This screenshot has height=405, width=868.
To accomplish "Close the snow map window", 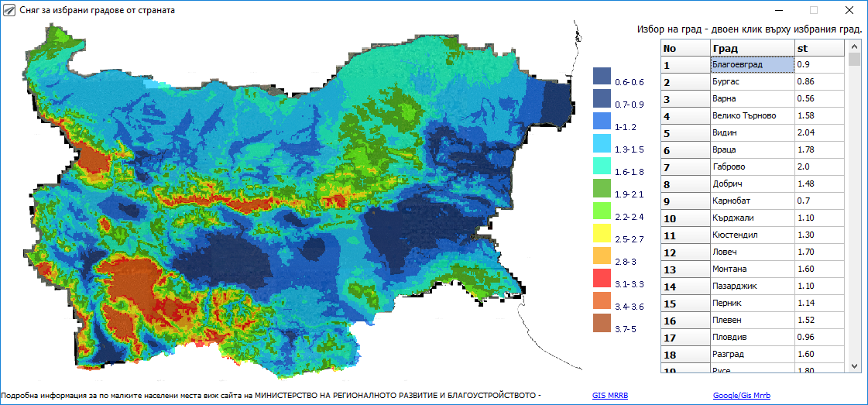I will click(x=849, y=11).
